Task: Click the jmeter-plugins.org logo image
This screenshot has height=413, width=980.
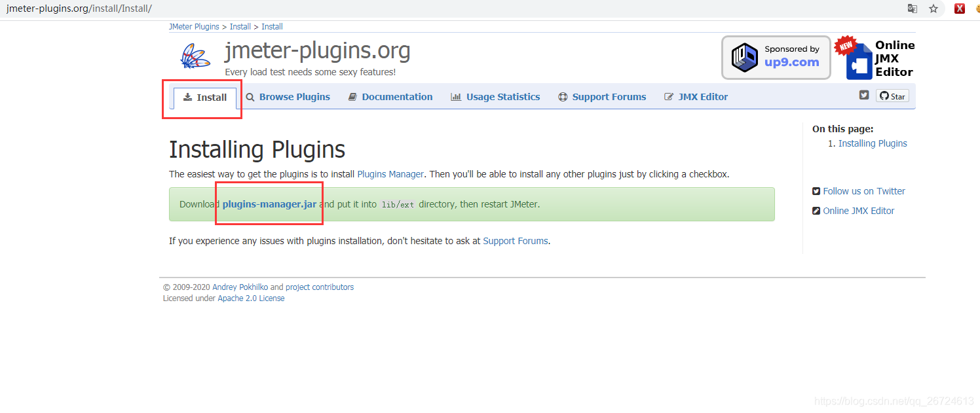Action: click(195, 56)
